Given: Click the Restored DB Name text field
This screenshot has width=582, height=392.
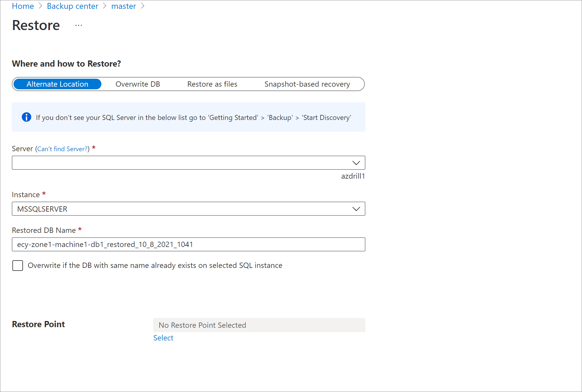Looking at the screenshot, I should pyautogui.click(x=189, y=244).
